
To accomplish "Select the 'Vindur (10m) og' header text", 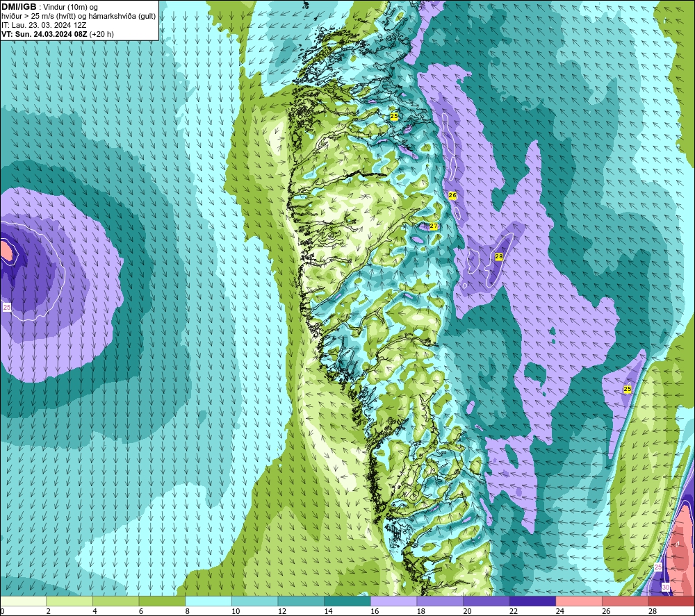I will pos(70,8).
